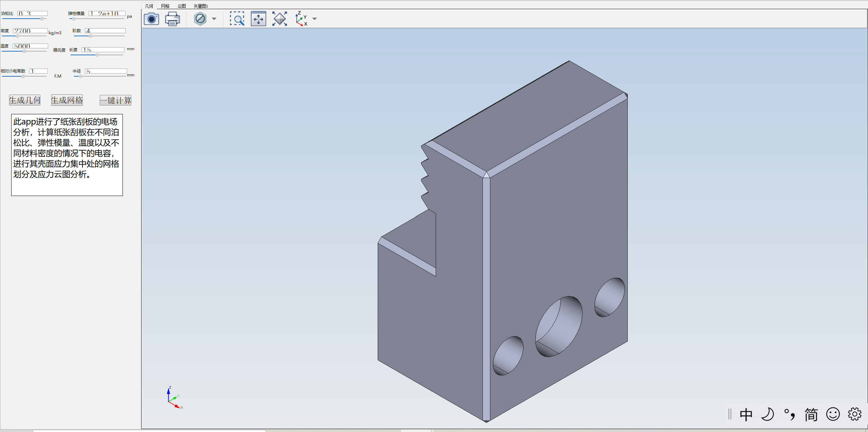Image resolution: width=868 pixels, height=432 pixels.
Task: Click the XYZ view orientation icon
Action: (x=301, y=19)
